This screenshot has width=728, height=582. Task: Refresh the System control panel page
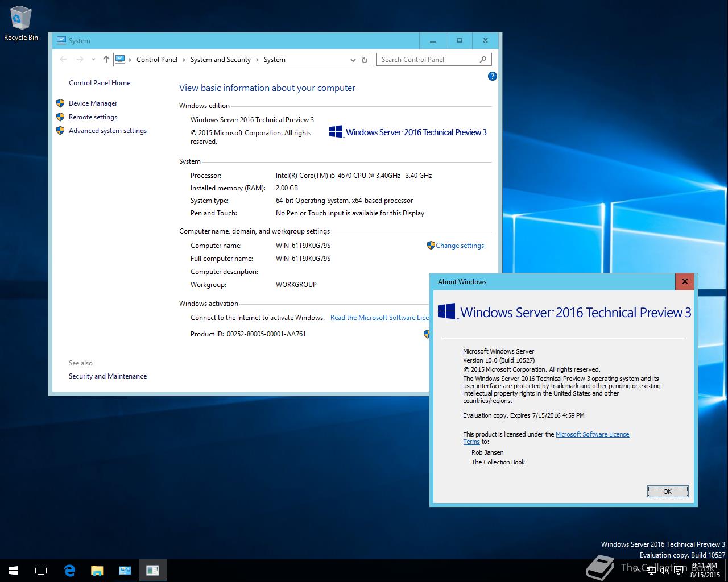click(365, 60)
